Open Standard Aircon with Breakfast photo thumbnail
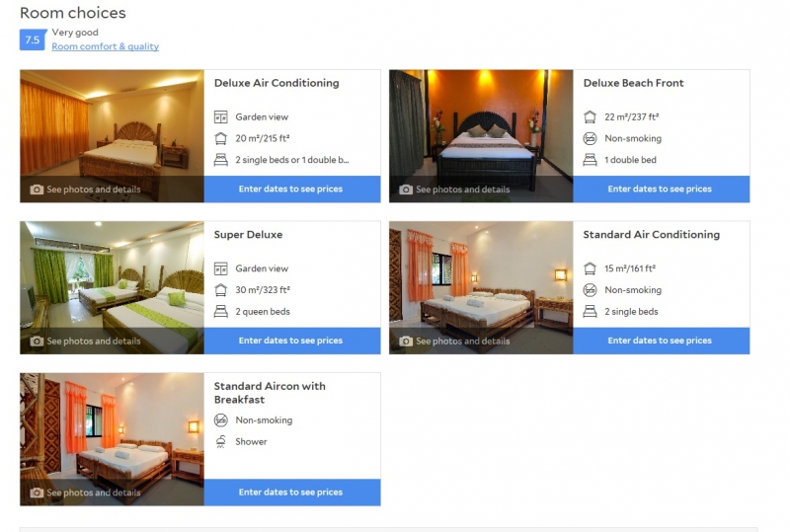 click(112, 439)
